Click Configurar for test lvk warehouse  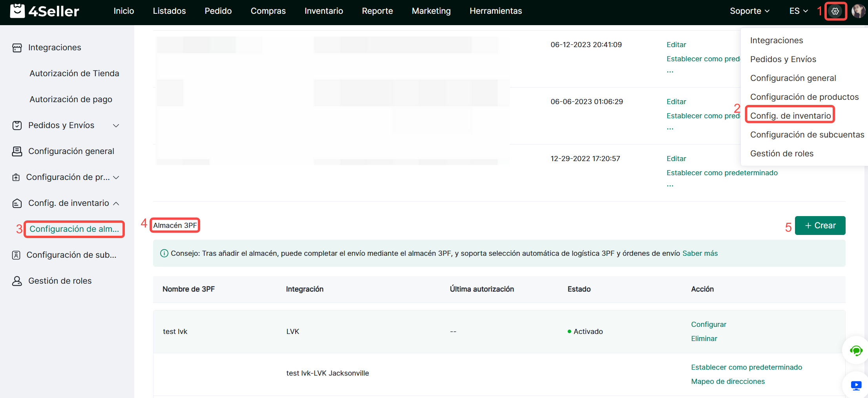[708, 325]
